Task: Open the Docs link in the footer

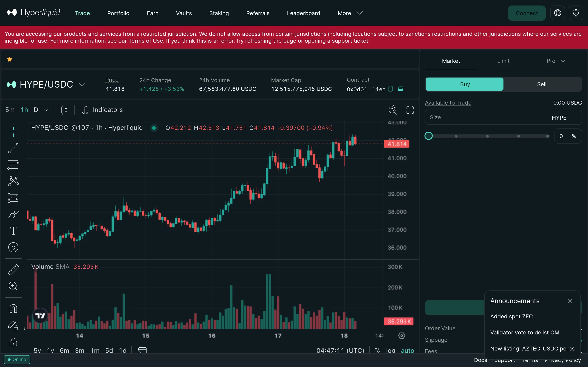Action: 480,360
